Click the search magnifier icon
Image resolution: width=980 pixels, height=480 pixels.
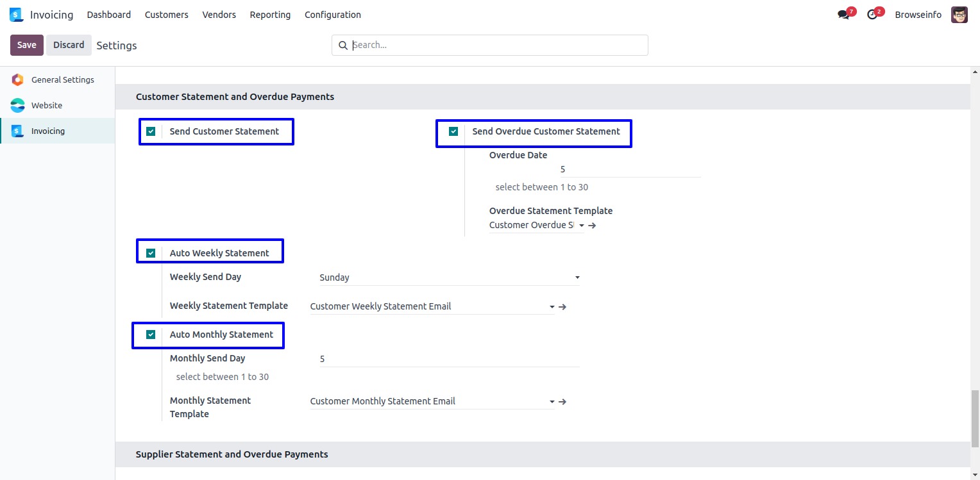[x=343, y=46]
